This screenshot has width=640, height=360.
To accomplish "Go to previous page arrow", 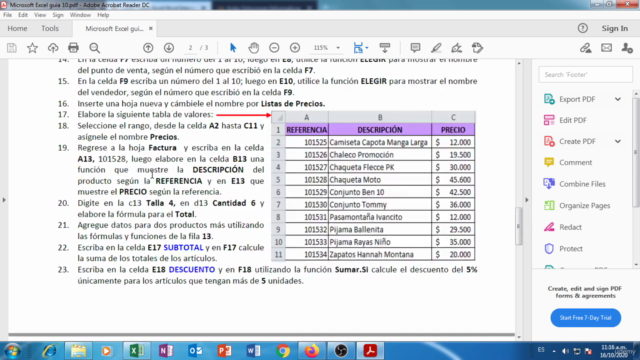I will (x=148, y=48).
